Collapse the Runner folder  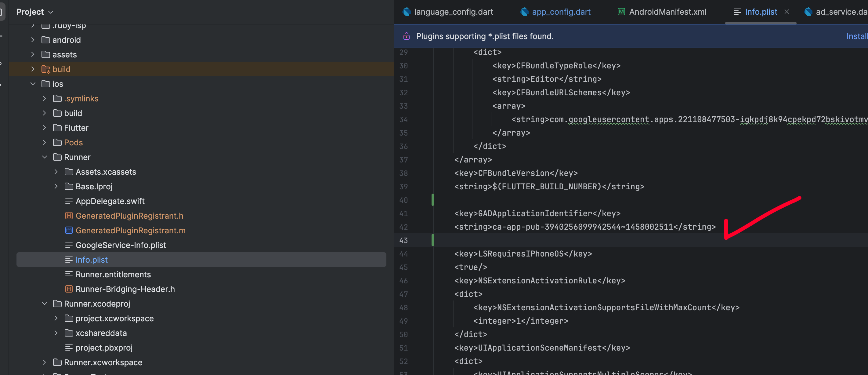[44, 157]
